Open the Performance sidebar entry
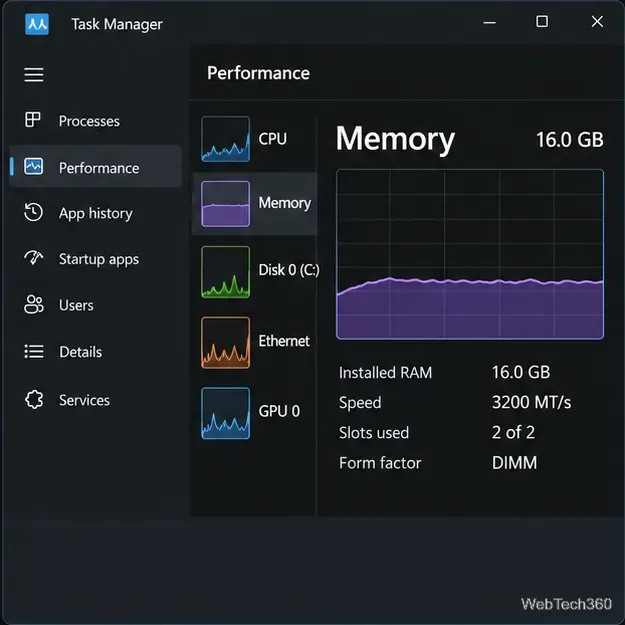Viewport: 625px width, 625px height. [x=95, y=167]
